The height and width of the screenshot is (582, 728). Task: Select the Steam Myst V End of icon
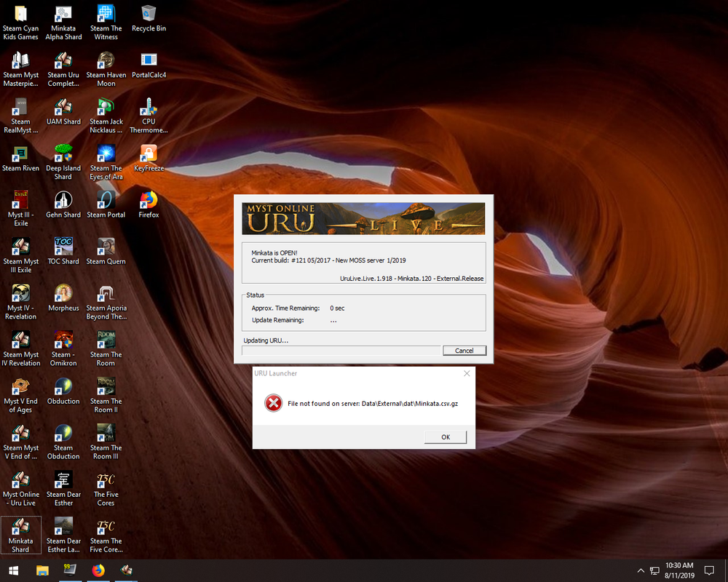click(x=20, y=443)
